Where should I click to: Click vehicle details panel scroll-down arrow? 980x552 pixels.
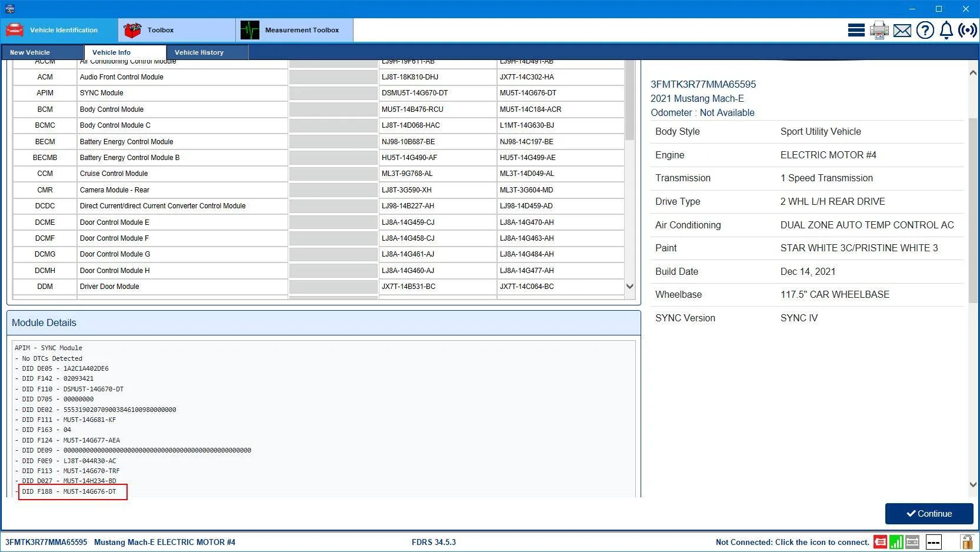tap(972, 485)
